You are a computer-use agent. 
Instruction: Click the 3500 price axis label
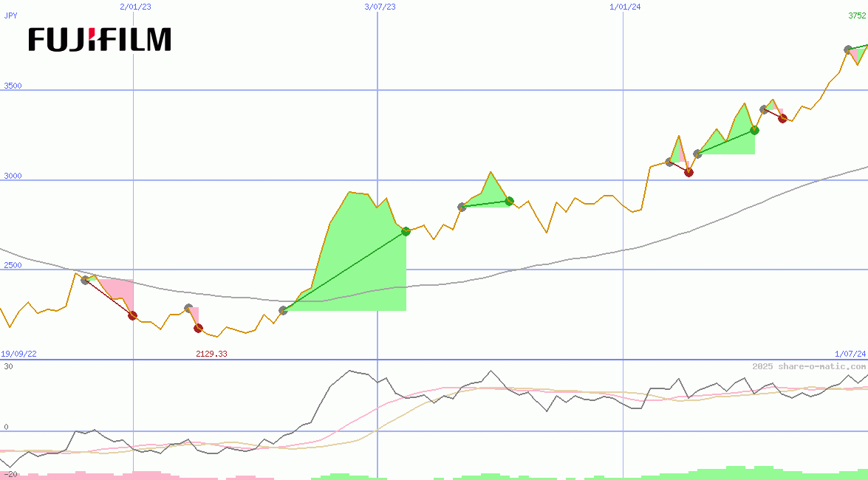pyautogui.click(x=13, y=86)
